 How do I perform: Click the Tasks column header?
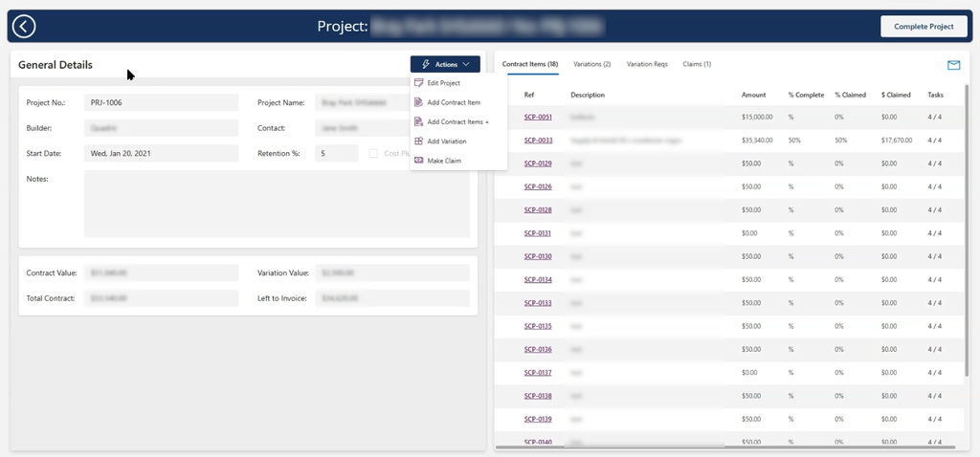[936, 95]
